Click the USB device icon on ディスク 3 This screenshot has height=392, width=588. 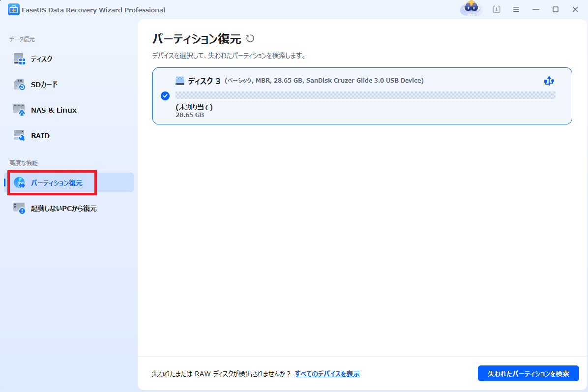(x=549, y=81)
